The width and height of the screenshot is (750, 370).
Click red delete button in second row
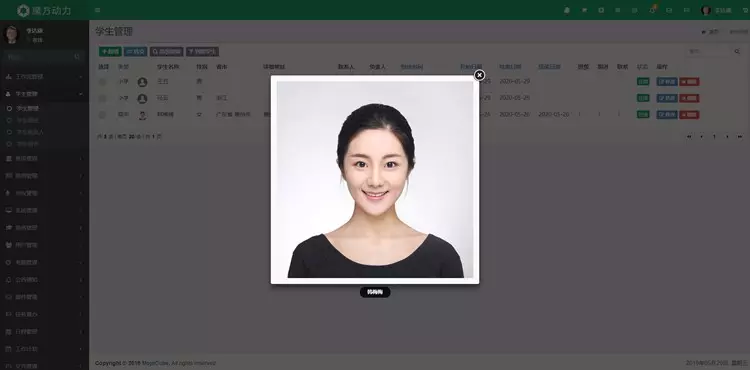[689, 98]
